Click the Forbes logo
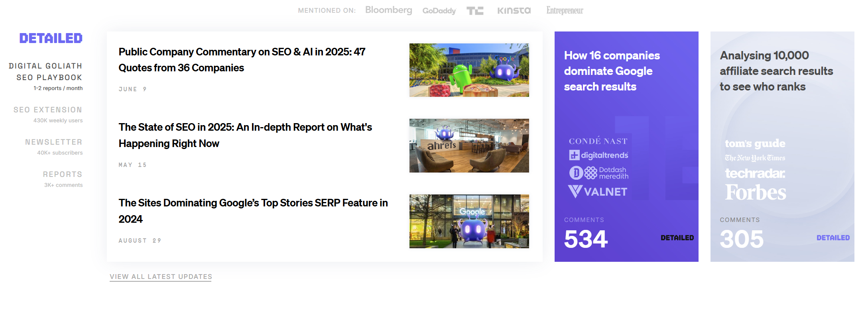This screenshot has height=312, width=868. (x=756, y=192)
